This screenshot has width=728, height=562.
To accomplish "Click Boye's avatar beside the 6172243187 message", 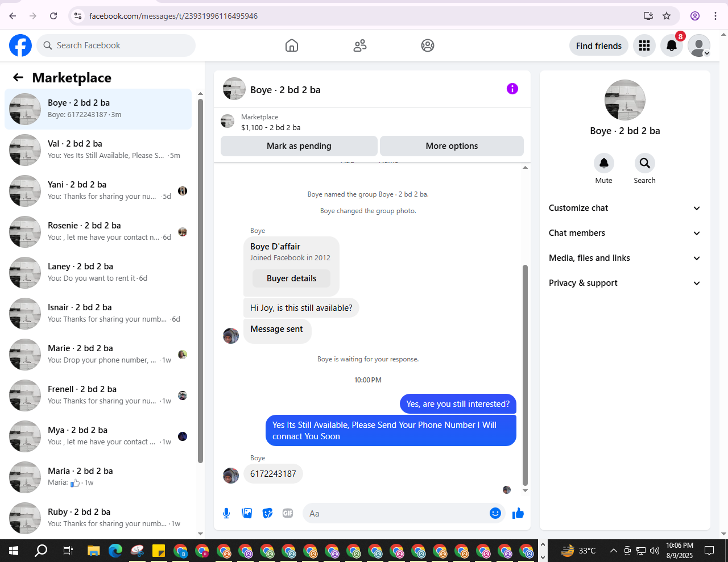I will tap(231, 476).
